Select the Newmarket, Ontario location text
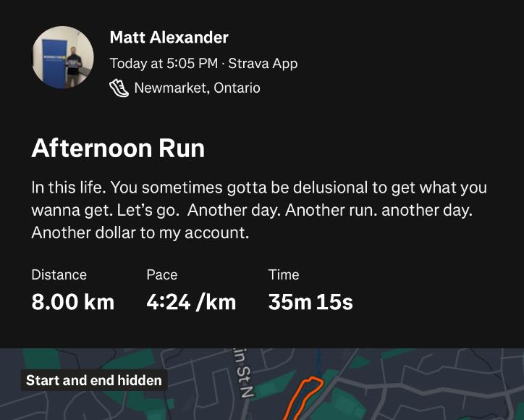This screenshot has width=524, height=420. tap(197, 88)
